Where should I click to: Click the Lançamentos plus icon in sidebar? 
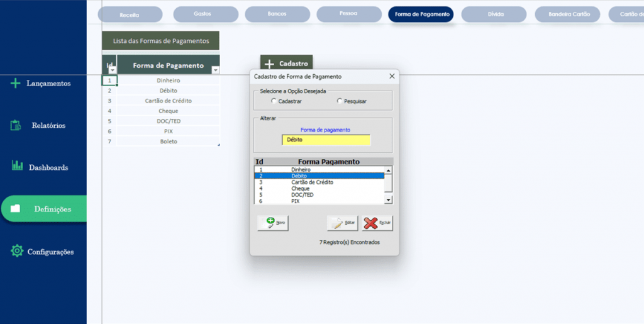(15, 84)
